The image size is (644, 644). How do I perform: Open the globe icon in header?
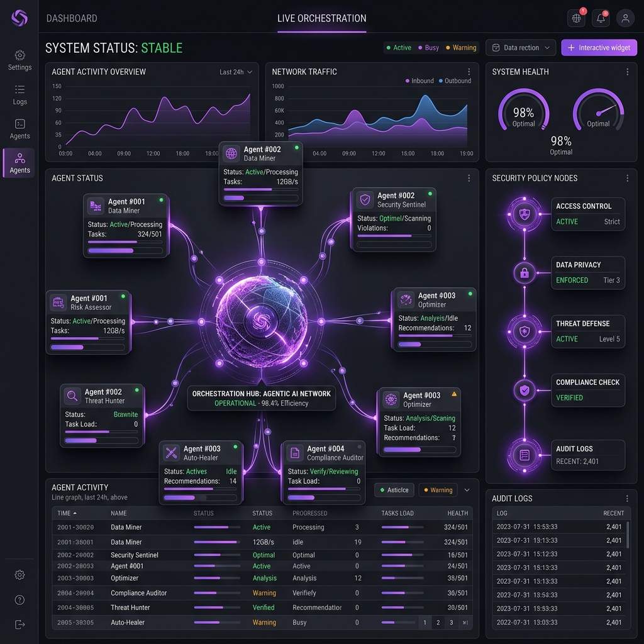click(x=576, y=18)
